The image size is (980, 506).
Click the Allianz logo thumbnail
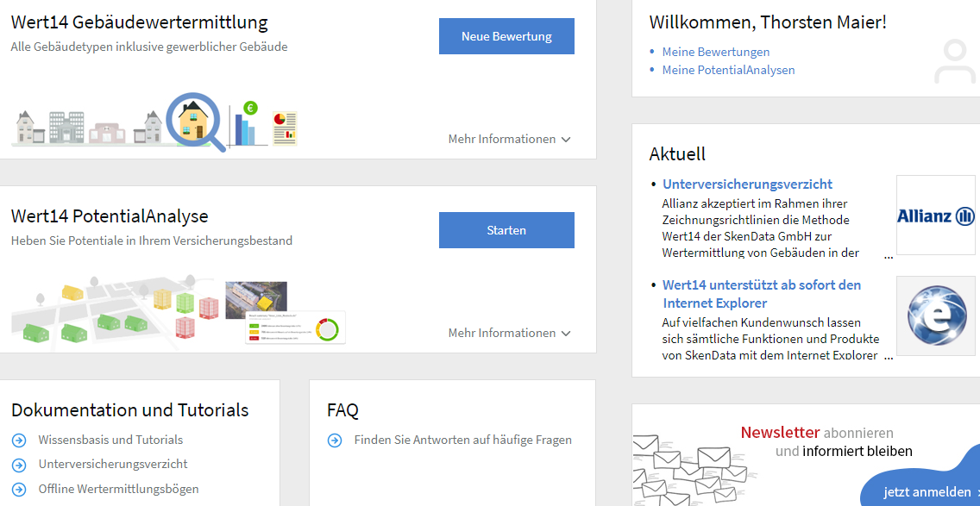click(x=936, y=216)
